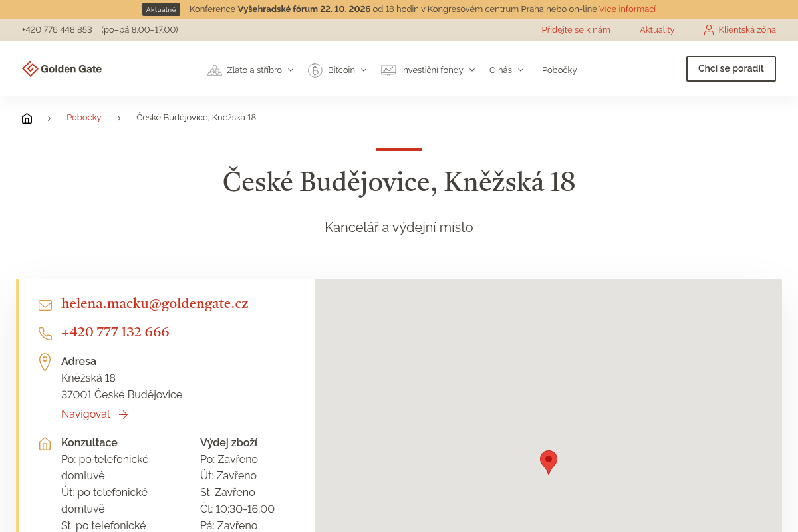Click the Bitcoin menu label
Screen dimensions: 798x532
click(x=341, y=70)
